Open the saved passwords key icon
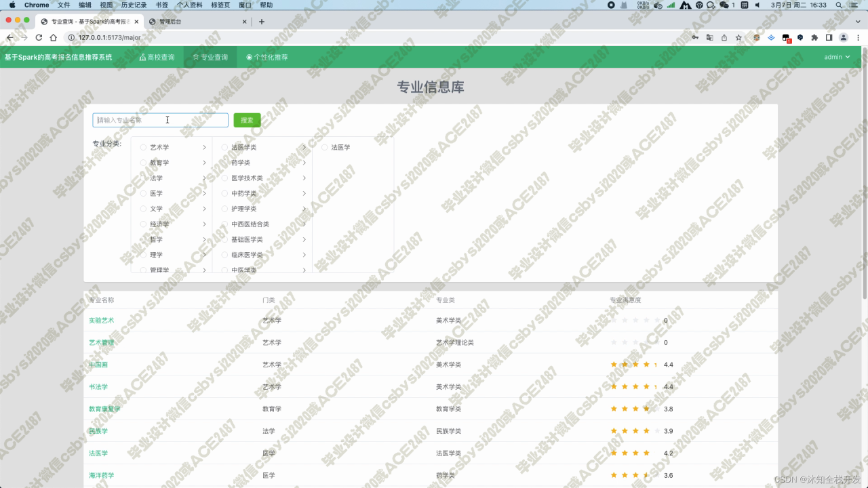 695,38
